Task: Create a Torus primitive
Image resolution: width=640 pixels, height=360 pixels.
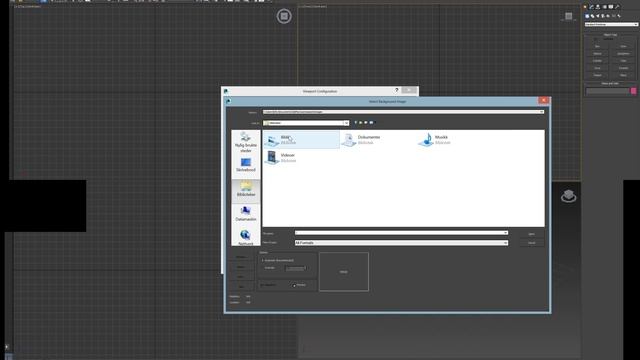Action: tap(598, 68)
